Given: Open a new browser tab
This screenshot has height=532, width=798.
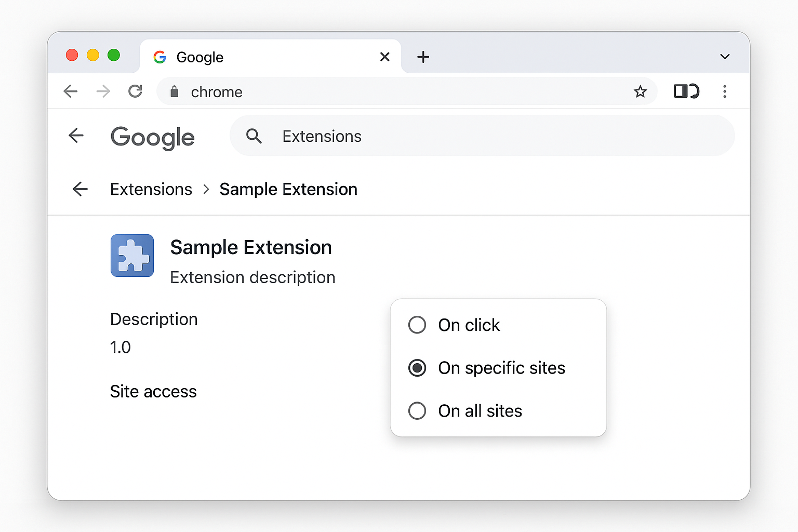Looking at the screenshot, I should (x=423, y=57).
